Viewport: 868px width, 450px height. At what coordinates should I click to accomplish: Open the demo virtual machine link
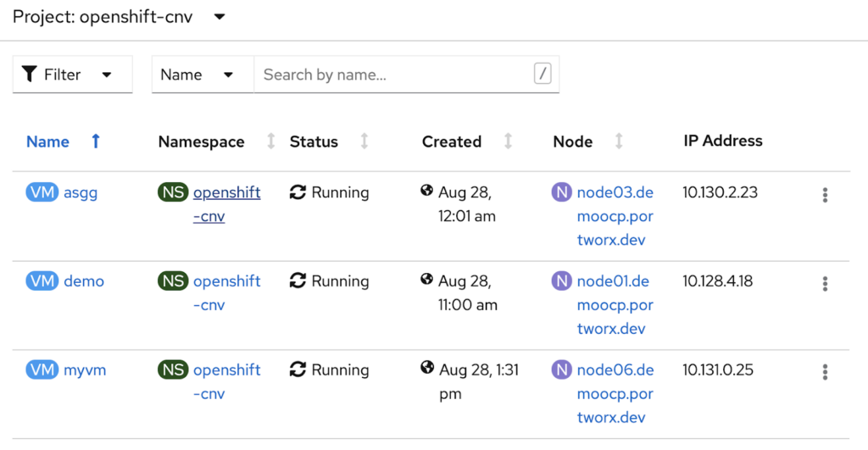pyautogui.click(x=84, y=281)
